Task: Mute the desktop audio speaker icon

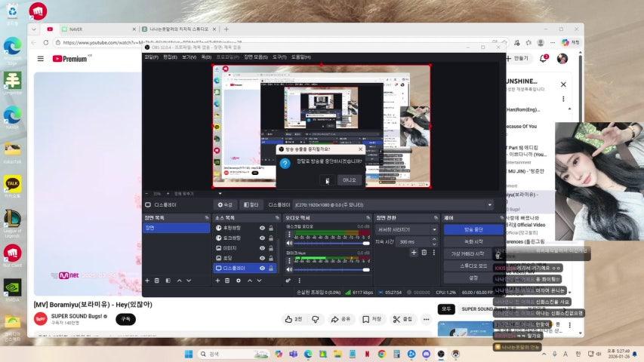Action: (289, 244)
